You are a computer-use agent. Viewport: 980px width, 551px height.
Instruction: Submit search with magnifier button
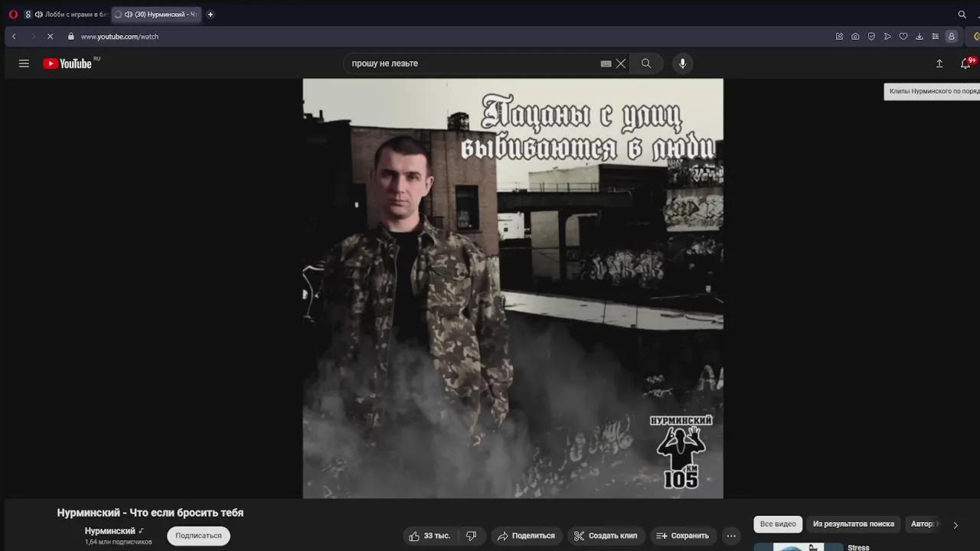click(x=646, y=64)
